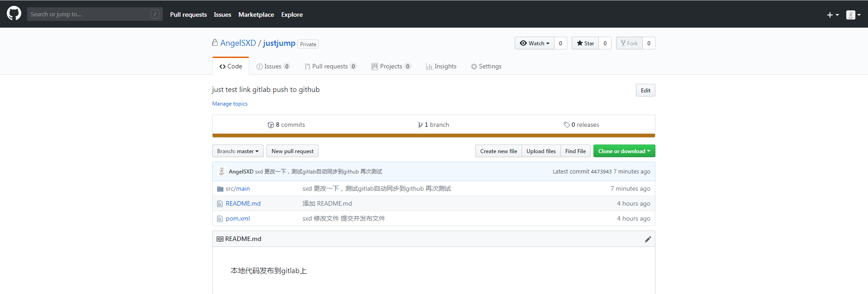Star the justjump repository
868x294 pixels.
585,43
